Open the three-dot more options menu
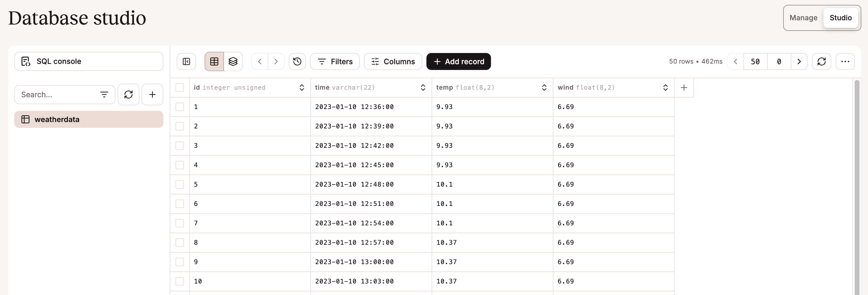868x295 pixels. [845, 61]
